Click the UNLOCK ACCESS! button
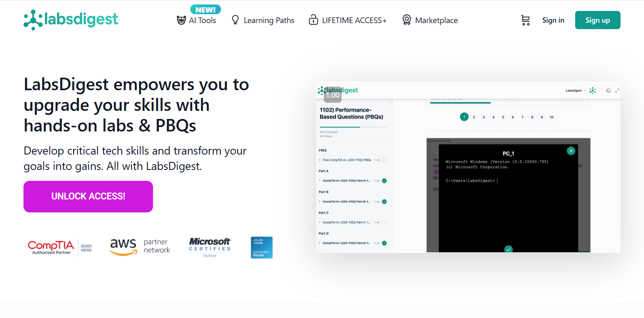 click(88, 197)
